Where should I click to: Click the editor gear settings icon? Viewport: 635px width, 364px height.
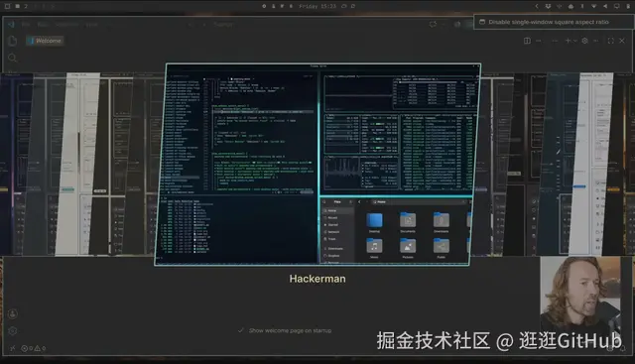click(584, 41)
